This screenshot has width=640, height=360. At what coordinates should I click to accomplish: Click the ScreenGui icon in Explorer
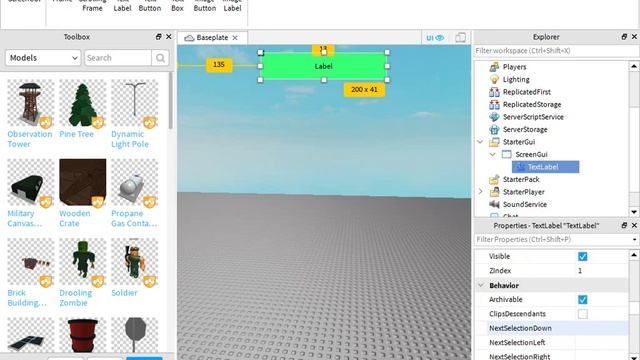click(x=507, y=154)
